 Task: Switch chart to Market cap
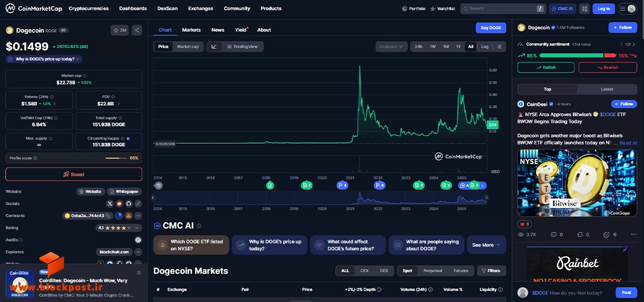click(x=188, y=47)
